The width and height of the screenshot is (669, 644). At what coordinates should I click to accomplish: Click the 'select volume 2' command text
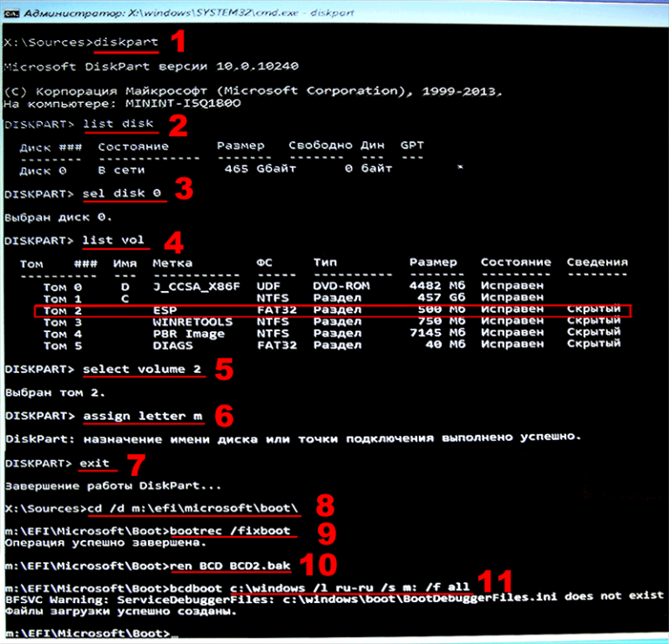(x=143, y=369)
